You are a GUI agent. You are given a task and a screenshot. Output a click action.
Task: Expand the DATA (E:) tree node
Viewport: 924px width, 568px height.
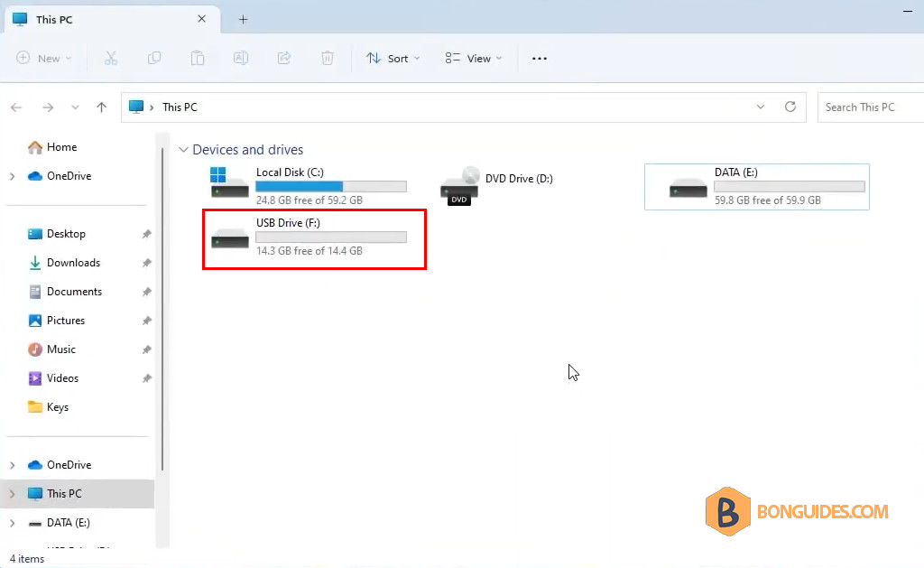pyautogui.click(x=13, y=523)
